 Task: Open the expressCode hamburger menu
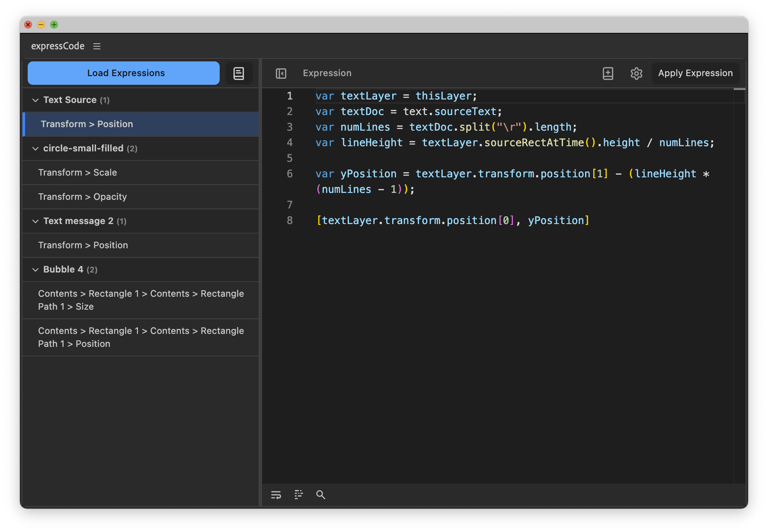(x=97, y=46)
